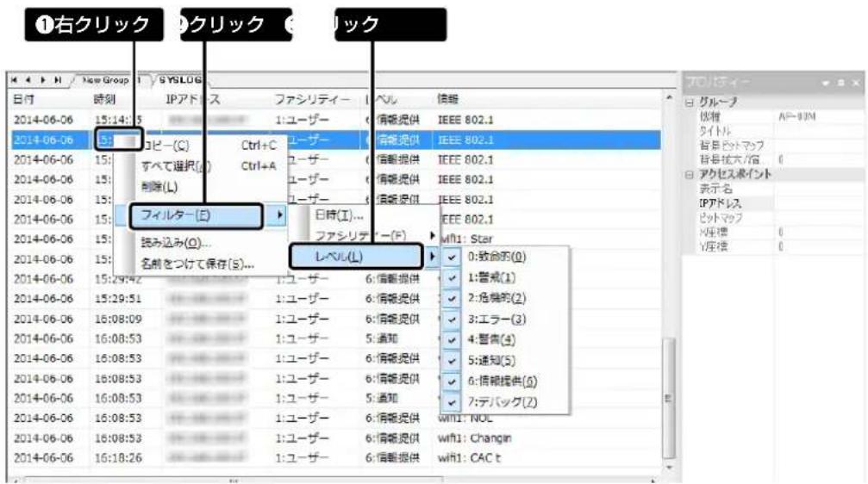
Task: Uncheck level 1:警戒(1)
Action: click(x=453, y=277)
